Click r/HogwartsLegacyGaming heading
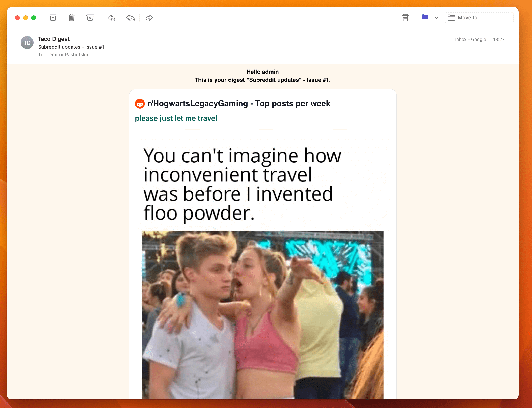Screen dimensions: 532x408 coord(239,104)
